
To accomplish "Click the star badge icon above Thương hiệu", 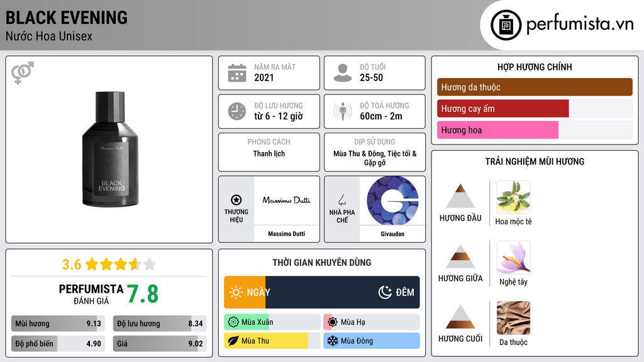I will [x=236, y=200].
